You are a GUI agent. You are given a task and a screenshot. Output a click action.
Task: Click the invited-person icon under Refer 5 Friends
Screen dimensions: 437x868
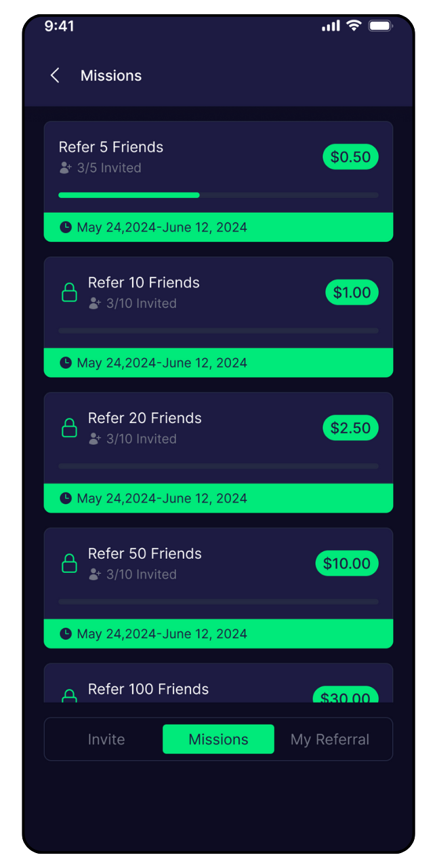66,167
